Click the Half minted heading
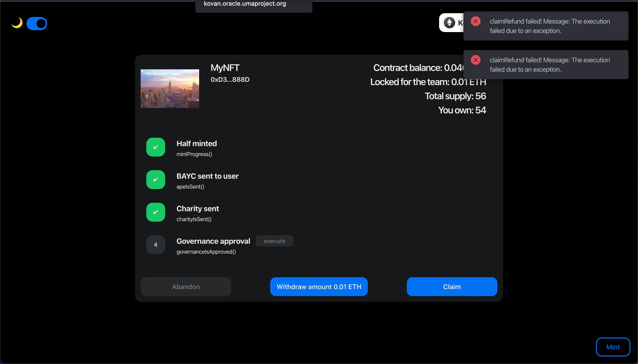Screen dimensions: 638x364 click(197, 144)
